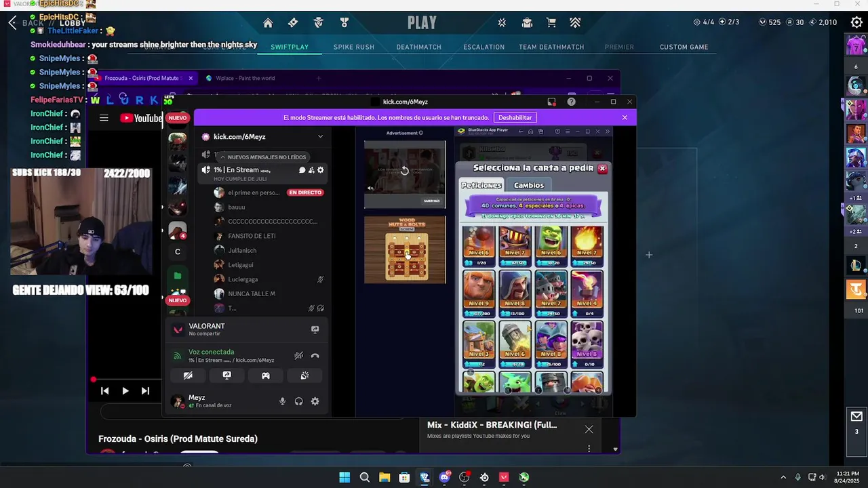Jump to NUEVOS MENSAJES NO LEÍDOS
The image size is (868, 488).
pos(262,157)
